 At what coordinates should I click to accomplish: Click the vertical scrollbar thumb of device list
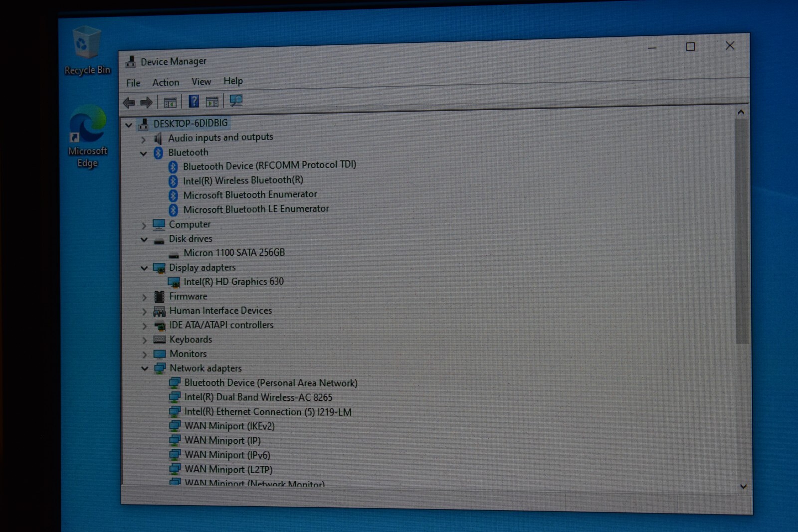point(742,231)
